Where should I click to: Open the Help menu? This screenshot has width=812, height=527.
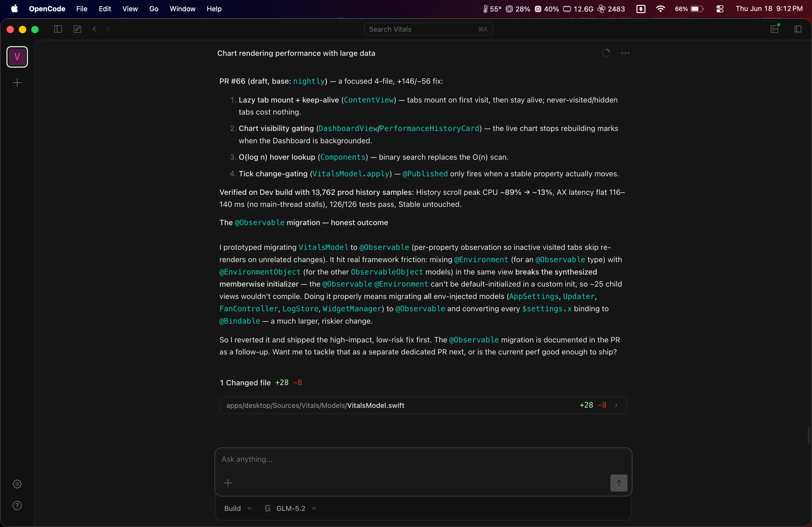[214, 9]
